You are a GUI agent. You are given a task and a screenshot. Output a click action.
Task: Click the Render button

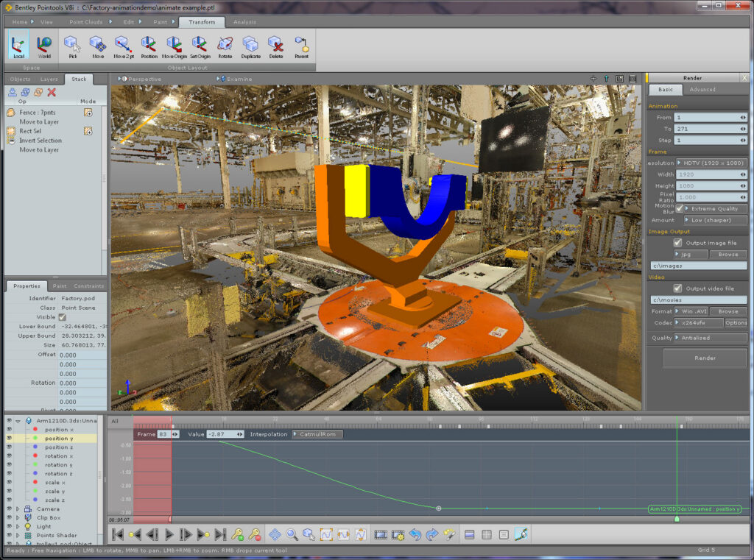[705, 358]
